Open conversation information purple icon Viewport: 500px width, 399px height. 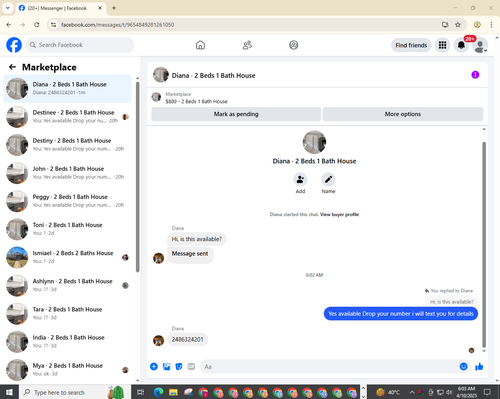pos(475,75)
